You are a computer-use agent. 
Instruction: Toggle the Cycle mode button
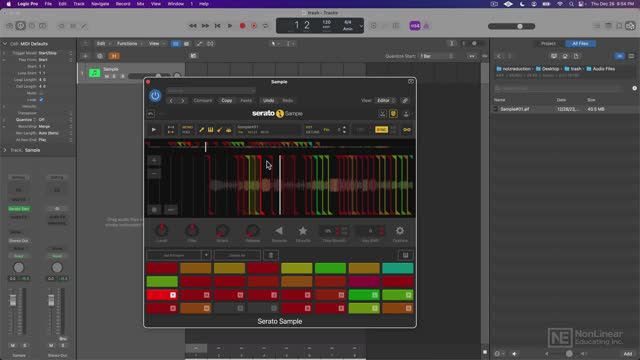[266, 26]
